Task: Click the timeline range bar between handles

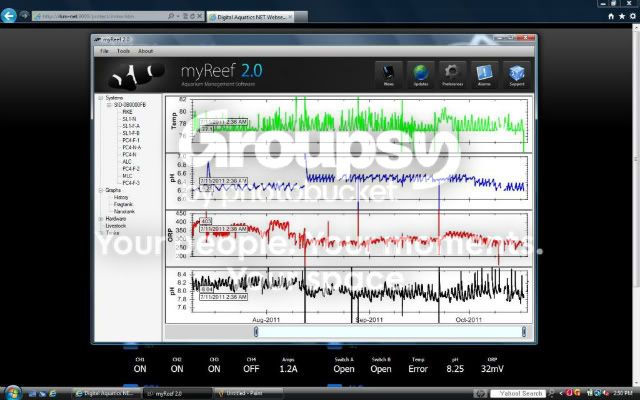Action: tap(390, 331)
